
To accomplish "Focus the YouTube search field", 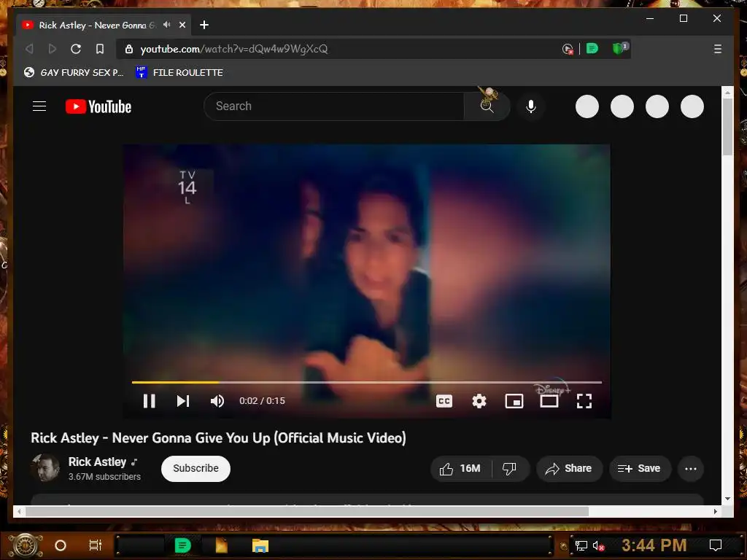I will pyautogui.click(x=333, y=106).
